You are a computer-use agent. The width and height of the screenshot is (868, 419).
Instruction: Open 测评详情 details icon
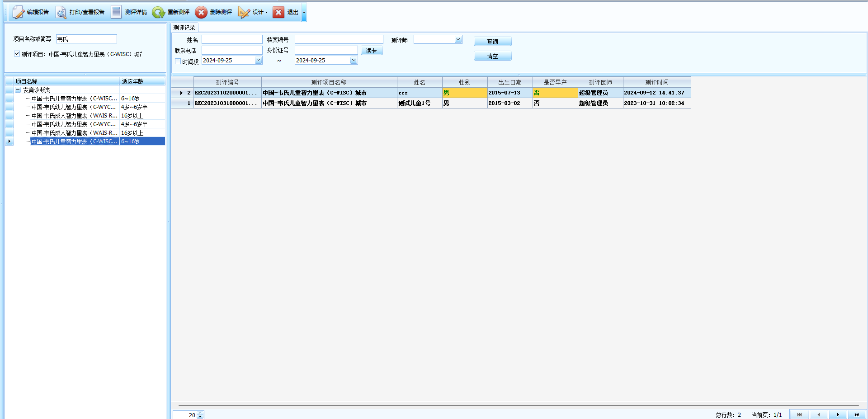[116, 12]
